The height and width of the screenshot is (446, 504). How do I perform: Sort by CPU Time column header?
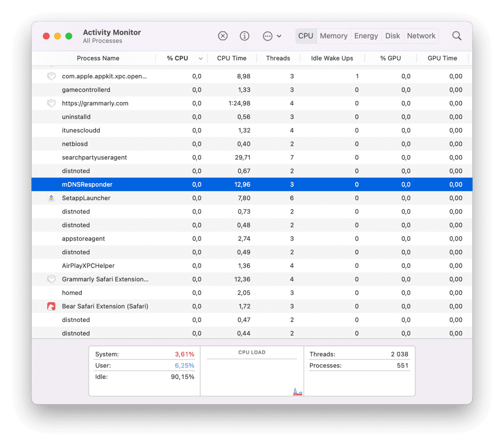point(232,58)
